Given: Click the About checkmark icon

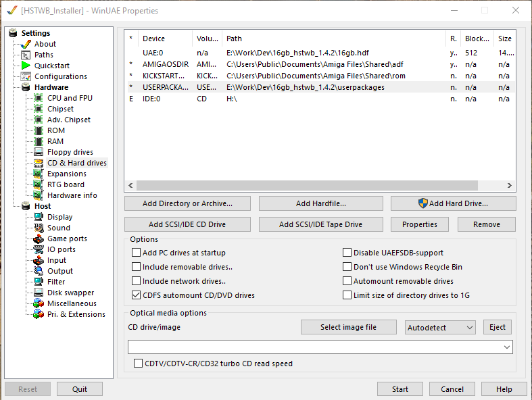Looking at the screenshot, I should coord(26,44).
